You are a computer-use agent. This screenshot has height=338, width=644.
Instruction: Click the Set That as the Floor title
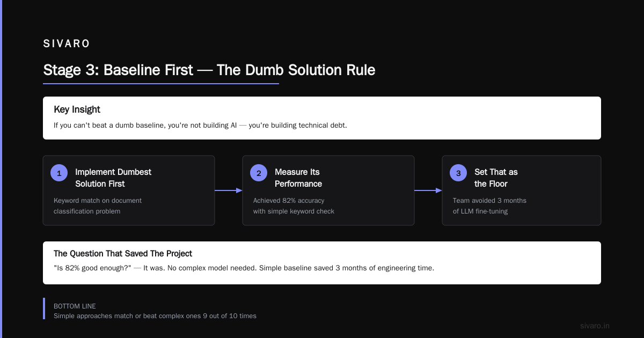496,178
